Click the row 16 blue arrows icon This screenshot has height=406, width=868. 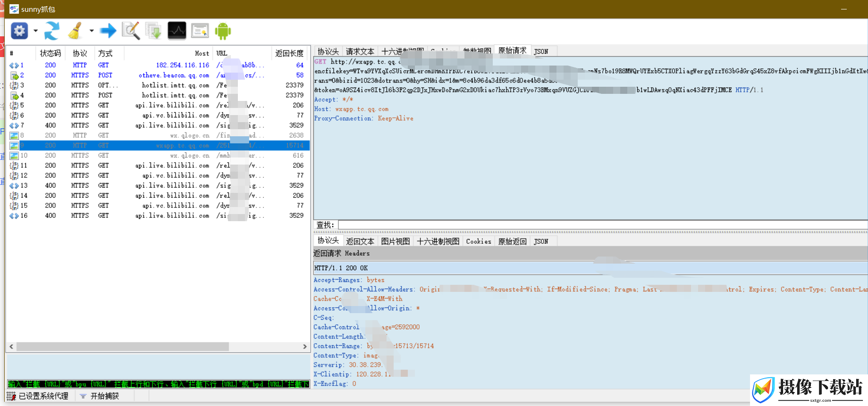[x=14, y=216]
